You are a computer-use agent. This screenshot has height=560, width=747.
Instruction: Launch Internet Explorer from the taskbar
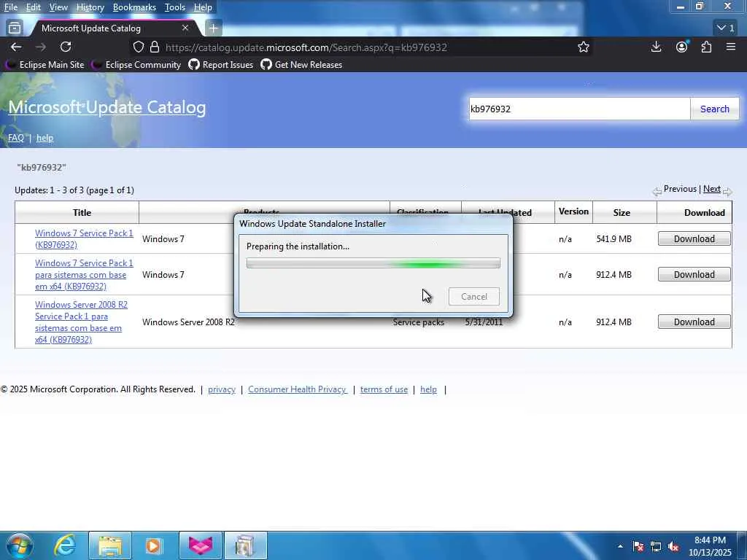pos(65,545)
